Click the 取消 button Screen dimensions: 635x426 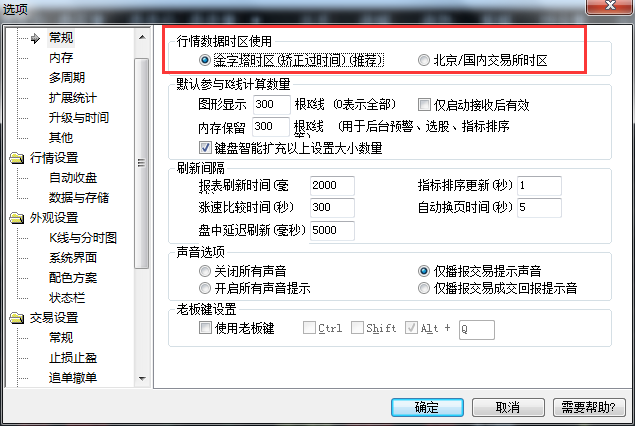(508, 407)
